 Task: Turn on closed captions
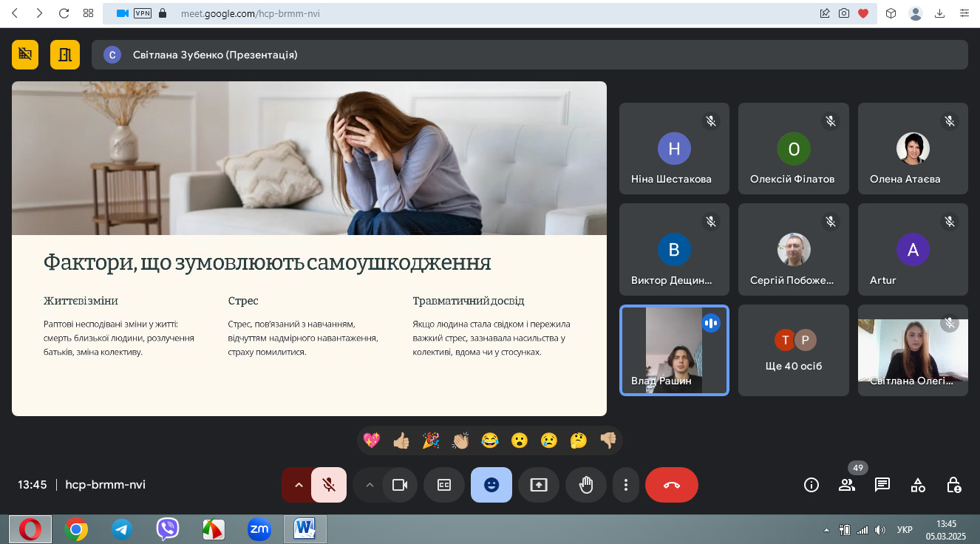[444, 485]
